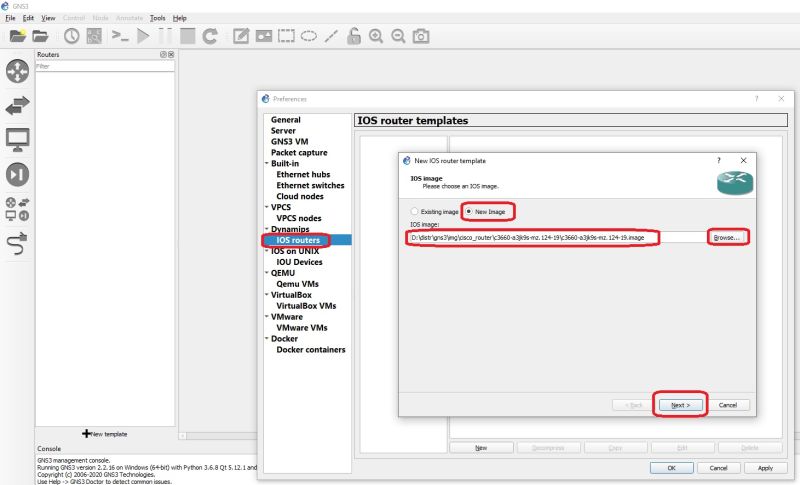Select GNS3 VM in Preferences tree
The image size is (800, 485).
(x=289, y=141)
